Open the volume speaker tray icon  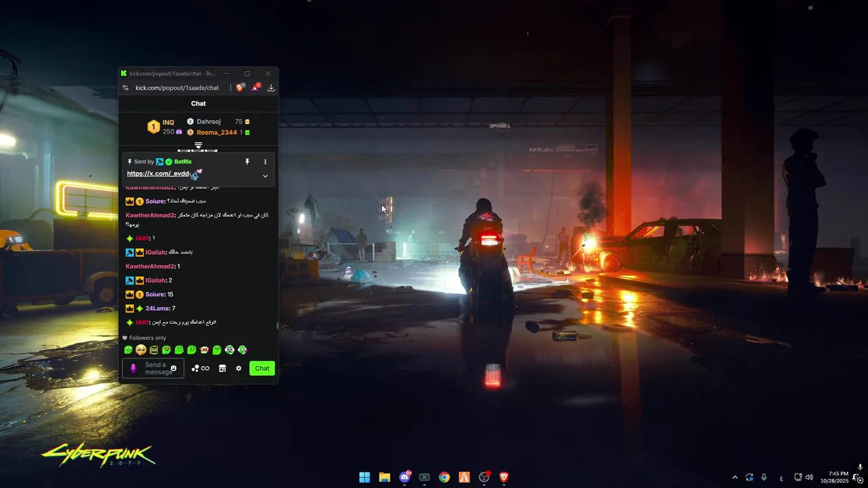tap(809, 477)
